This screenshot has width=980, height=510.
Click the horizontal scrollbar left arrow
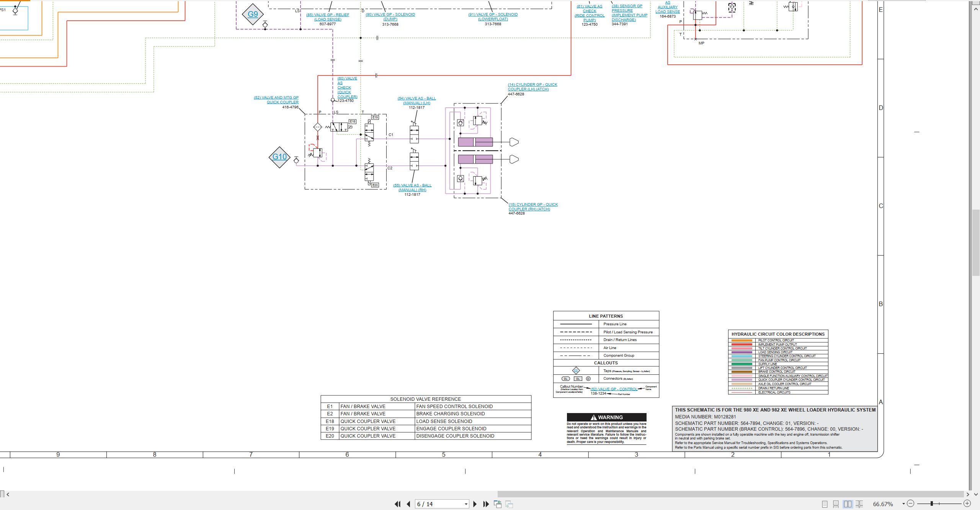[8, 494]
